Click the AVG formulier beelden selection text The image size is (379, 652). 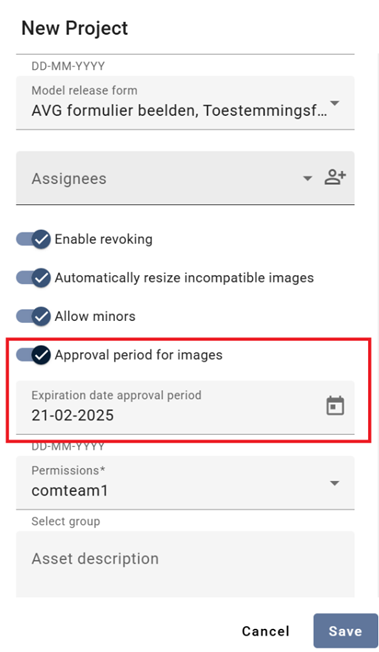[x=179, y=111]
